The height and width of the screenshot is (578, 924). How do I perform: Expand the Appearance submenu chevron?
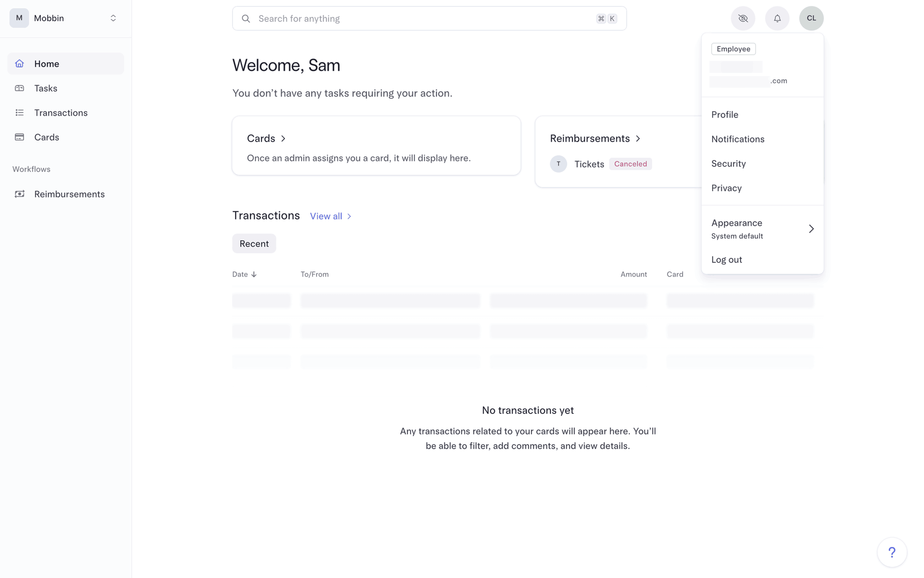click(x=811, y=229)
